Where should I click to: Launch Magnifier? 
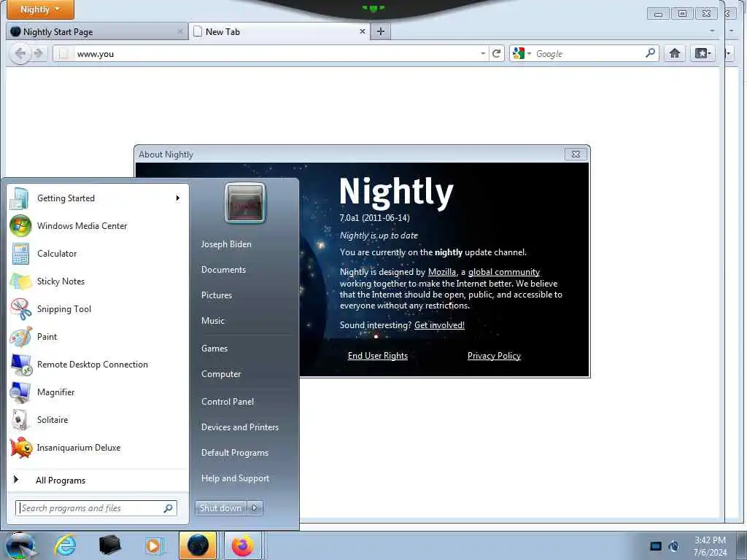(97, 392)
